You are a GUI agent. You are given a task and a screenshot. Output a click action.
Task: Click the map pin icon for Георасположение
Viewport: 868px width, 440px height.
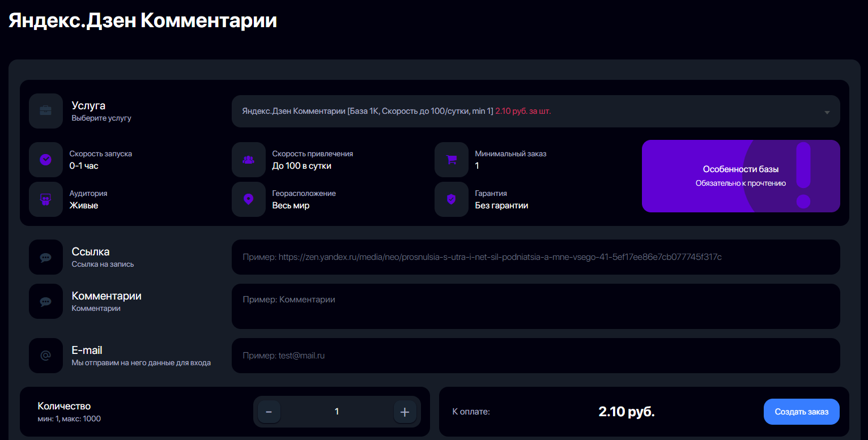click(249, 199)
